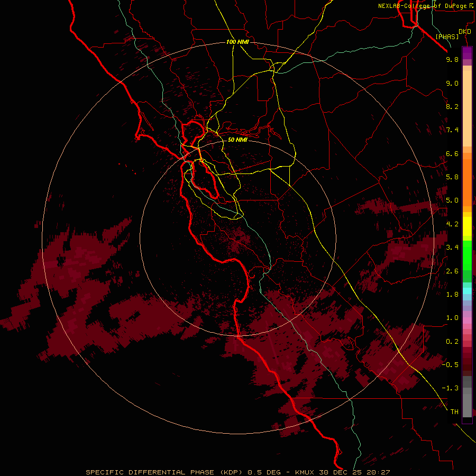Image resolution: width=476 pixels, height=476 pixels.
Task: Click the 3.4 scale value
Action: [452, 248]
